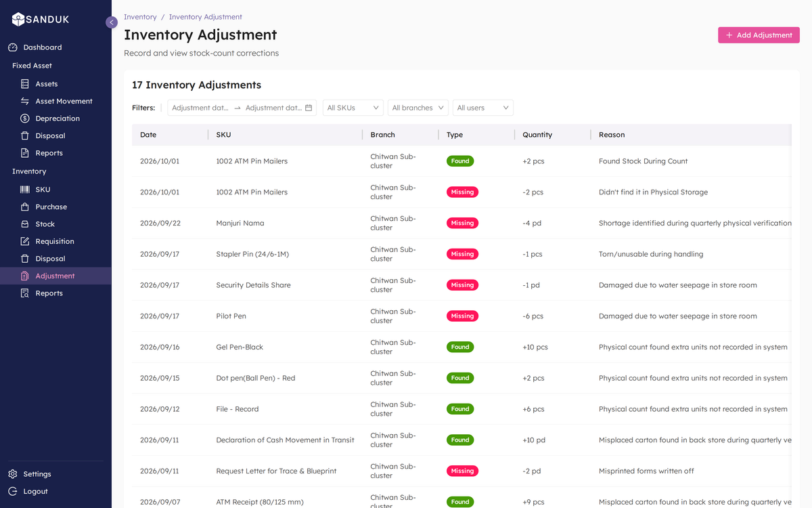Click the Date column header
This screenshot has width=812, height=508.
170,135
